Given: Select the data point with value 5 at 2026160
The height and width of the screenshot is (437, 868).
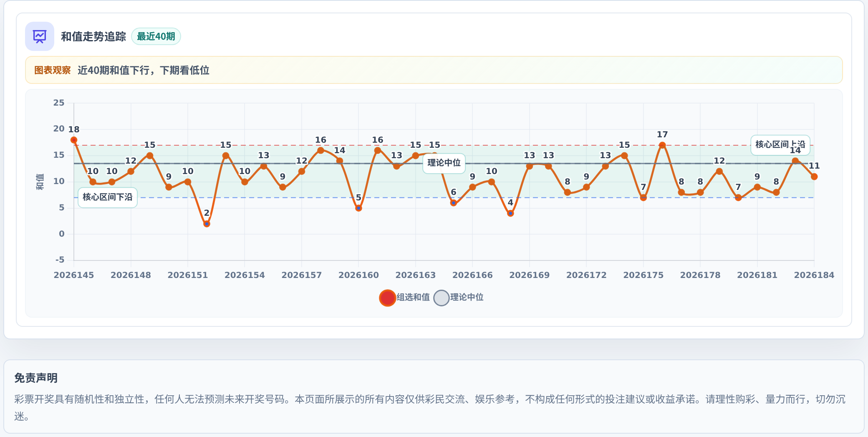Looking at the screenshot, I should click(x=358, y=208).
